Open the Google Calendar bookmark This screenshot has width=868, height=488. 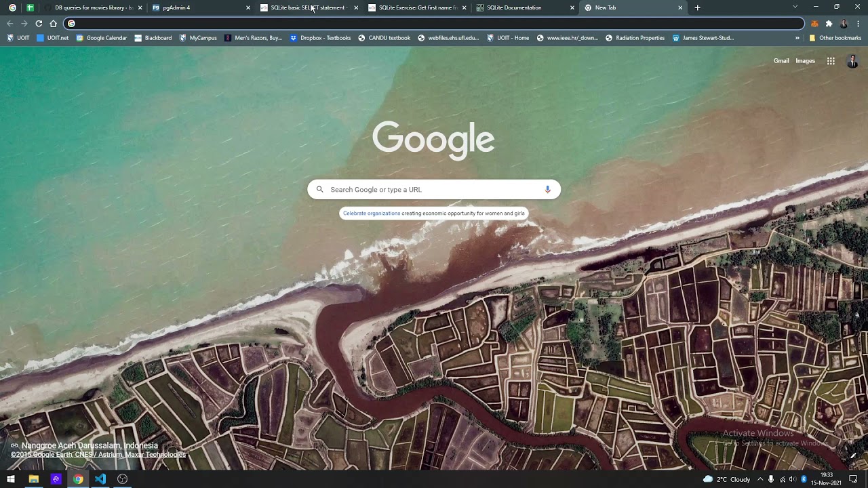(x=102, y=38)
